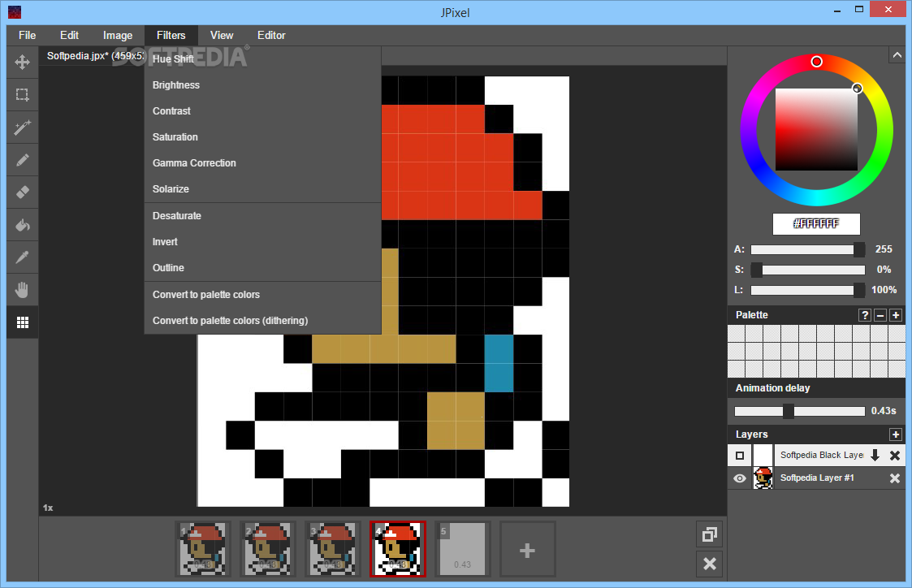Toggle visibility of Softpedia Black Layer
This screenshot has height=588, width=912.
tap(740, 456)
